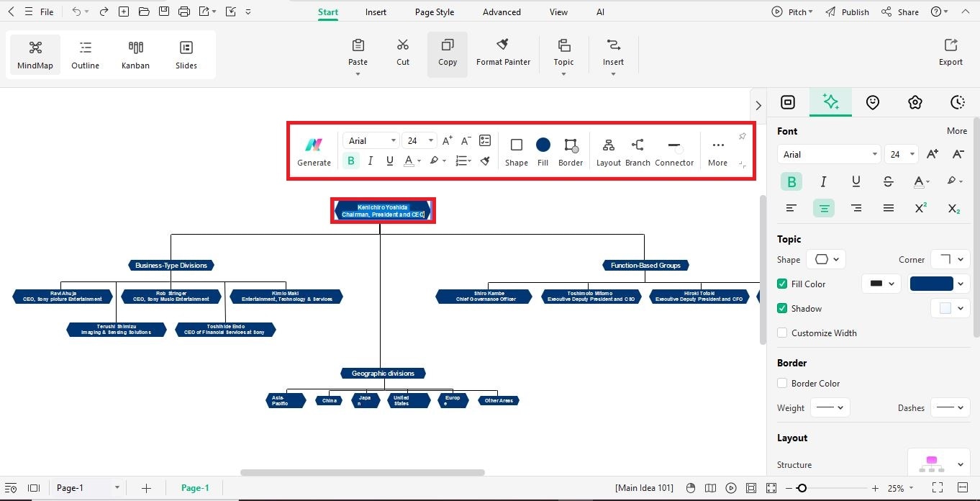
Task: Open Branch options in the floating toolbar
Action: click(x=638, y=152)
